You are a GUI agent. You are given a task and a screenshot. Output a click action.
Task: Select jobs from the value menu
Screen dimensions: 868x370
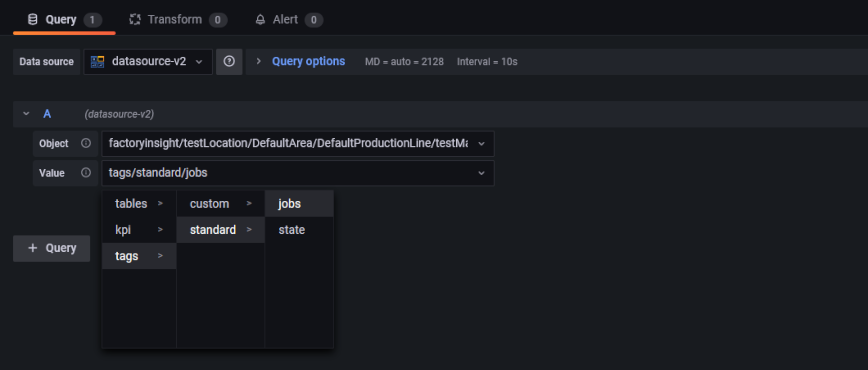click(289, 203)
